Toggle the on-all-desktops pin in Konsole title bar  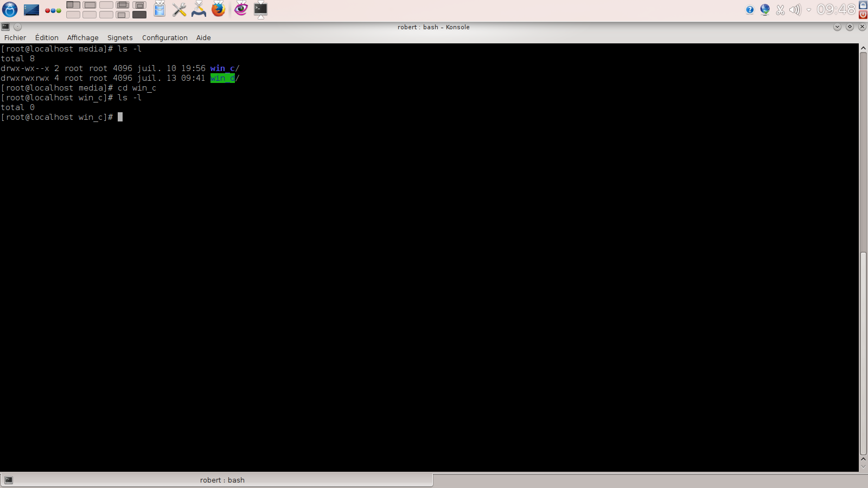point(17,27)
